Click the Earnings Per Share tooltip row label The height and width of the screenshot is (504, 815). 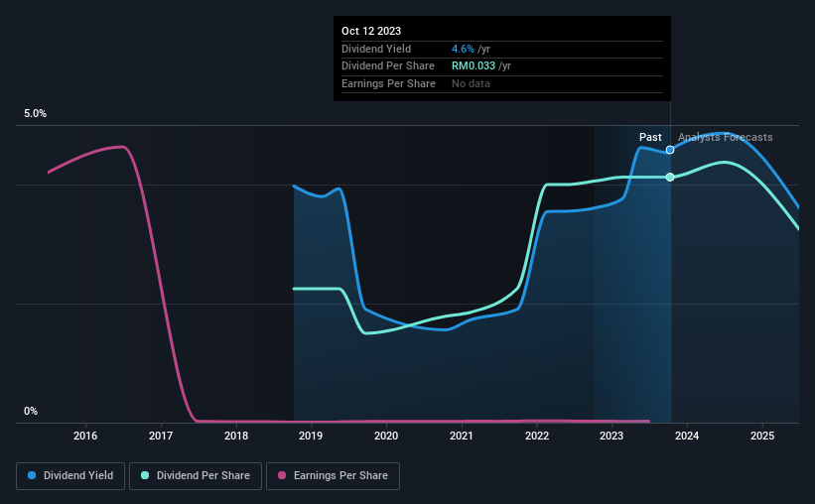(x=388, y=83)
